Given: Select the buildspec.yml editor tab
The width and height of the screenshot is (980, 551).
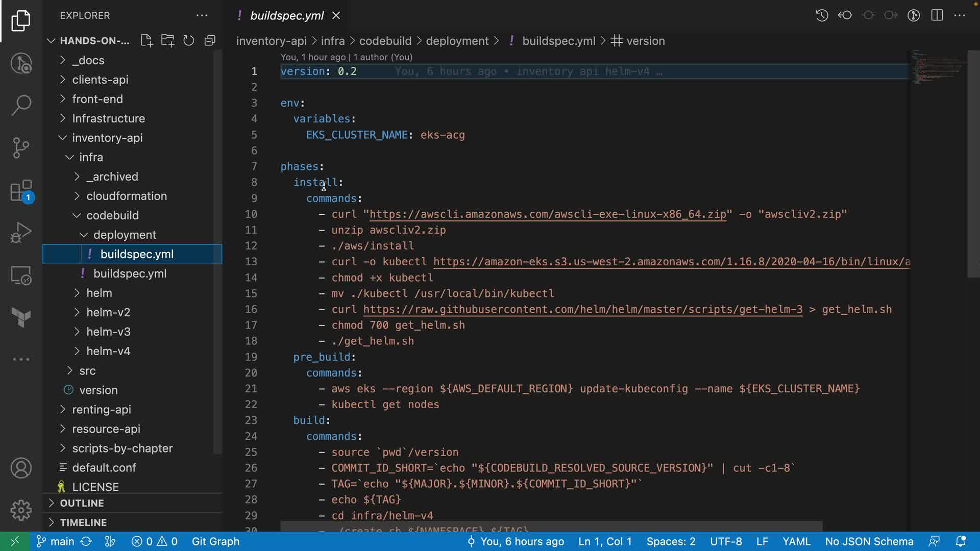Looking at the screenshot, I should (x=286, y=15).
